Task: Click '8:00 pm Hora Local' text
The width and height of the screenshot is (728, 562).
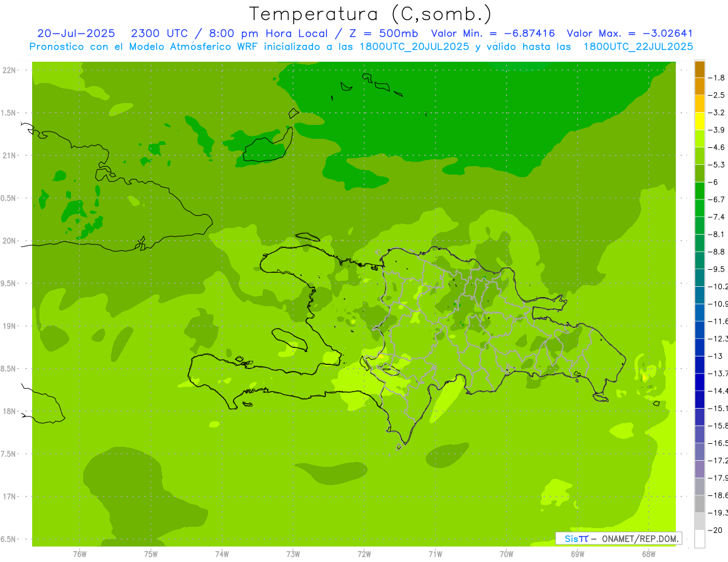Action: (x=268, y=33)
